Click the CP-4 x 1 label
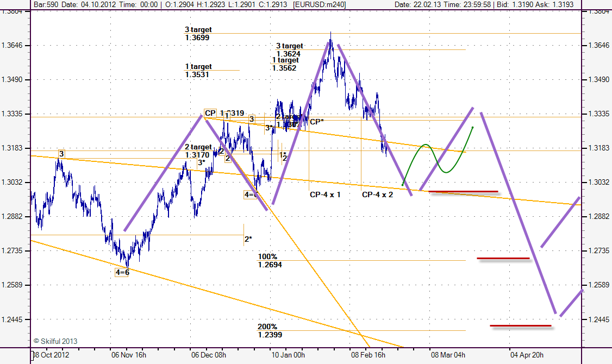The width and height of the screenshot is (612, 364). [x=325, y=194]
